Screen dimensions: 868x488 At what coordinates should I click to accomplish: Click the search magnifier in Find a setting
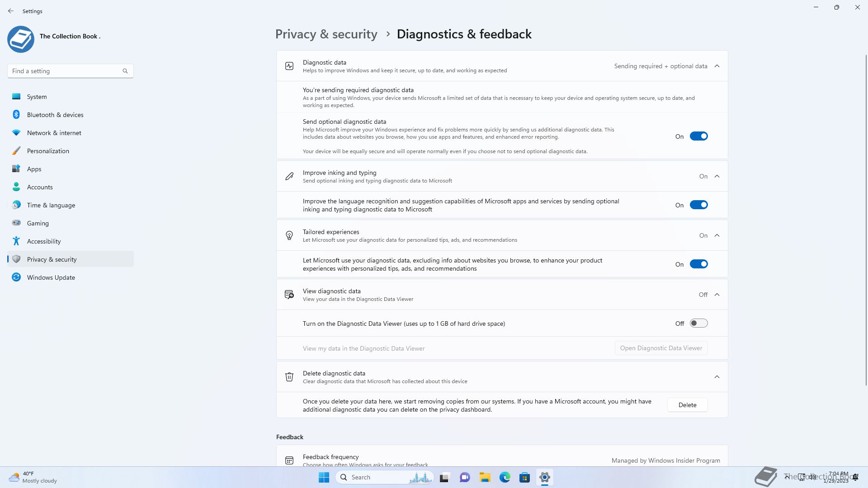pos(125,71)
